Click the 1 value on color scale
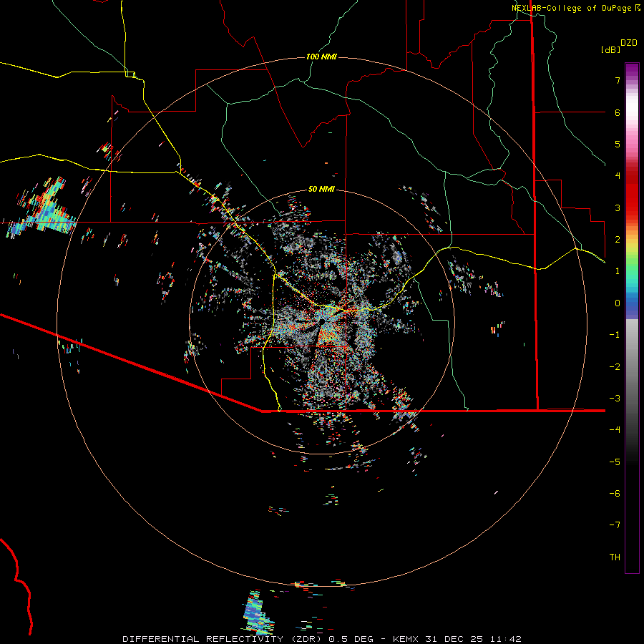 (x=618, y=271)
